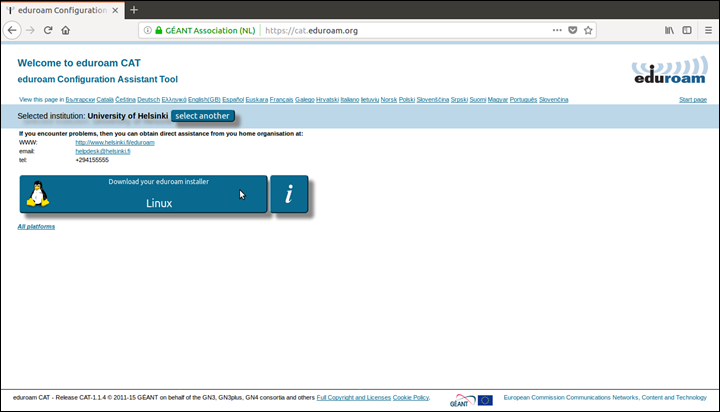
Task: View page in Slovenščina
Action: tap(433, 100)
